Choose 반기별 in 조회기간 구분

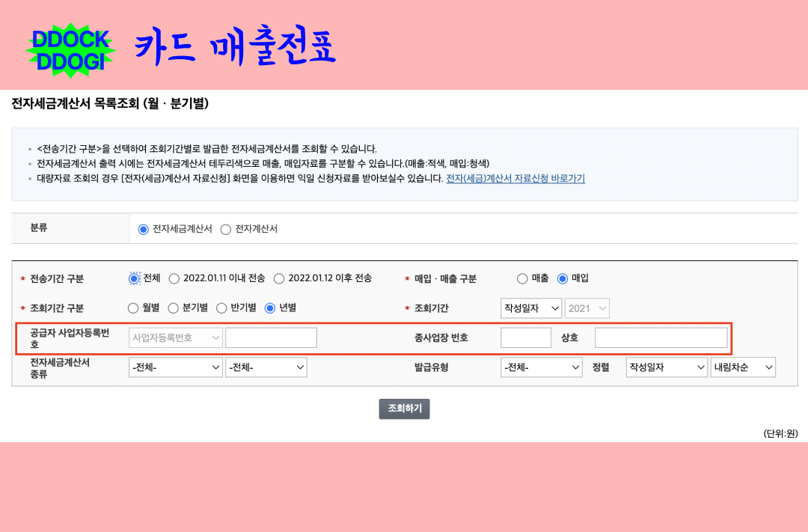click(x=222, y=308)
